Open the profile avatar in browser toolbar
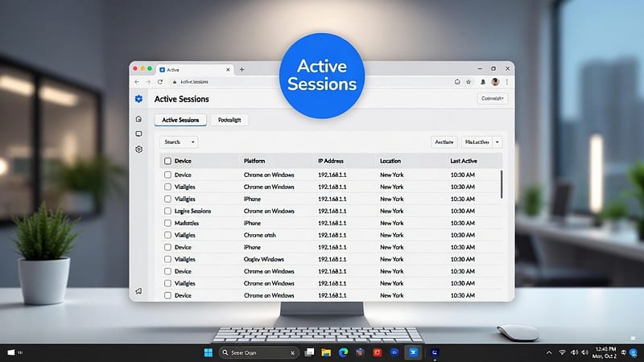Screen dimensions: 644x362 [495, 82]
